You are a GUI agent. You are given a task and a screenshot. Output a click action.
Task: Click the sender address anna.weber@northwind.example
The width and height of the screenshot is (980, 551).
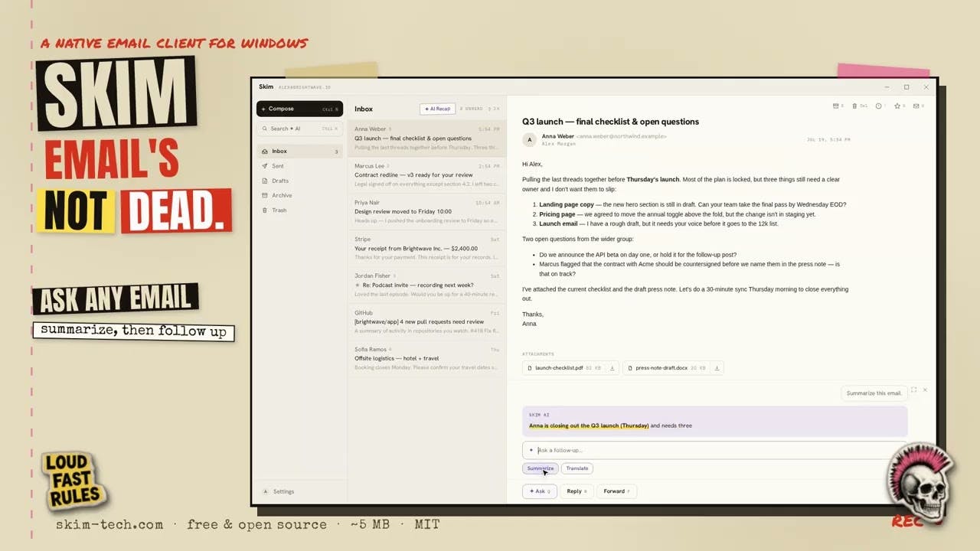tap(622, 136)
